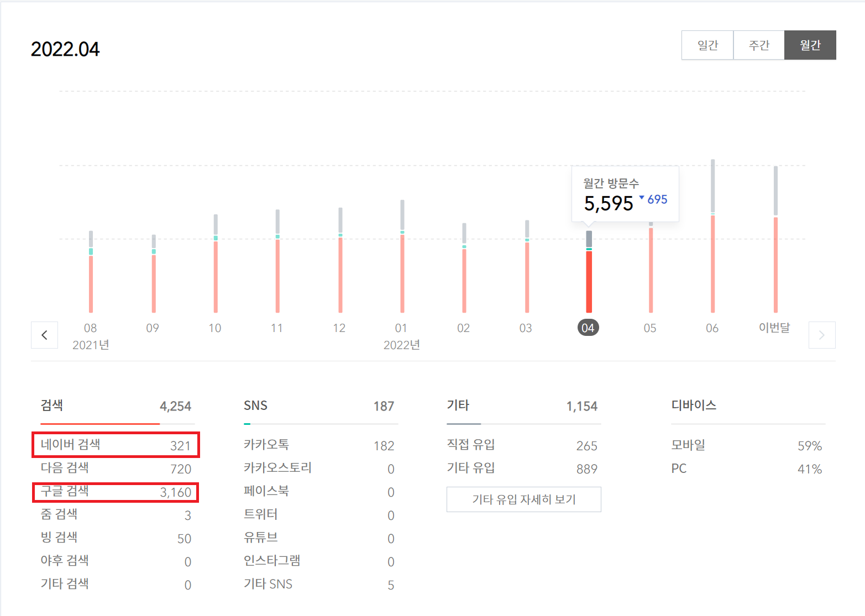Select the 01 month bar for 2022

pos(402,256)
